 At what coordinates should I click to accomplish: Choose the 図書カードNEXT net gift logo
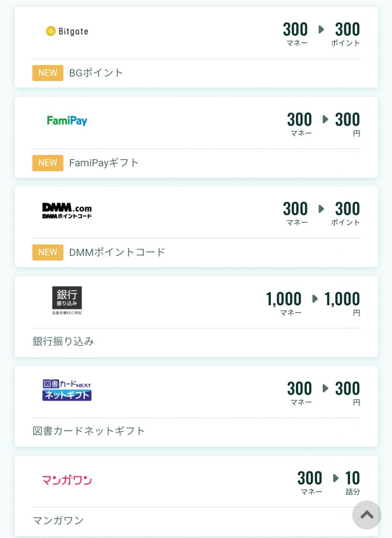point(67,390)
